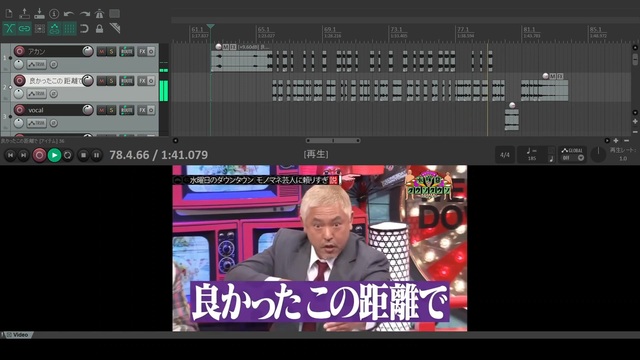Toggle auto-crossfade toolbar icon

[x=9, y=29]
